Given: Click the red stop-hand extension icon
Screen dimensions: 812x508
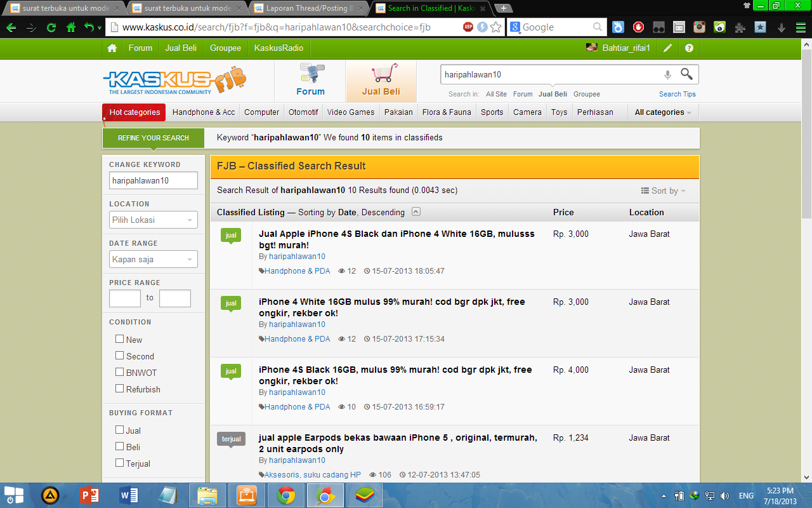Looking at the screenshot, I should pos(639,27).
